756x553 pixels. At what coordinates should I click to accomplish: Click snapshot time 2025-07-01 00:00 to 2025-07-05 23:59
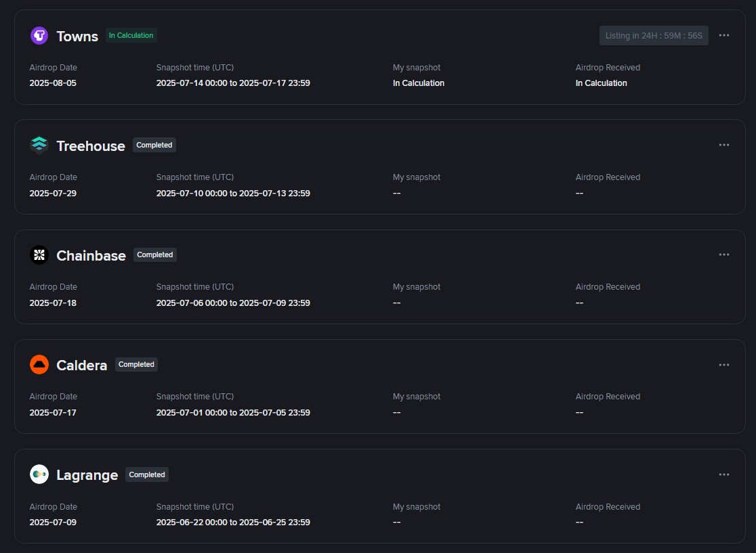tap(233, 413)
